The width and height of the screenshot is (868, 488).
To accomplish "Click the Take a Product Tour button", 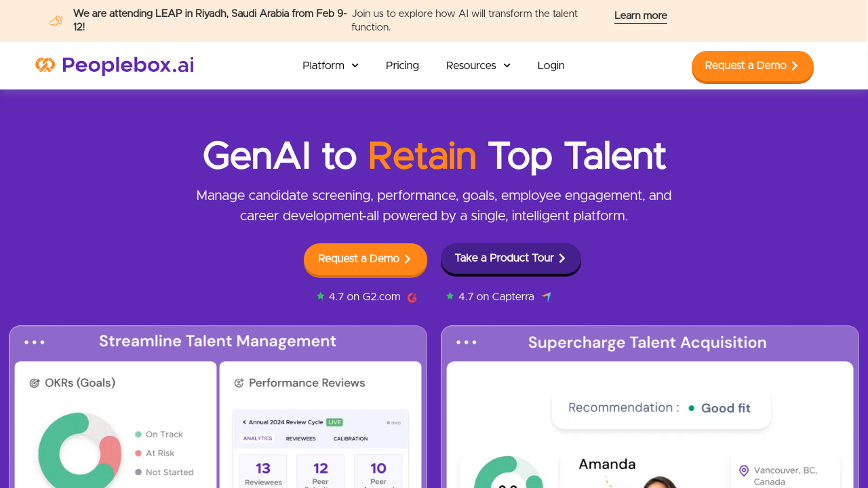I will (511, 258).
